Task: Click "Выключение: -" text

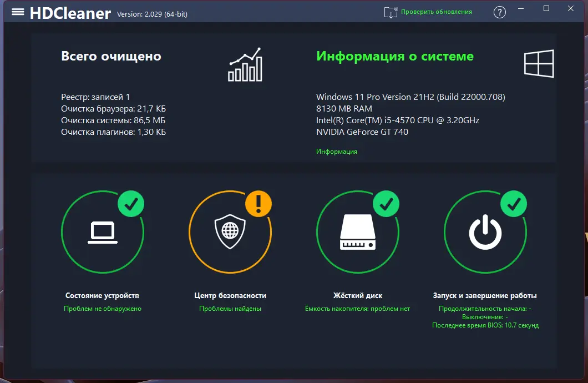Action: [x=485, y=317]
